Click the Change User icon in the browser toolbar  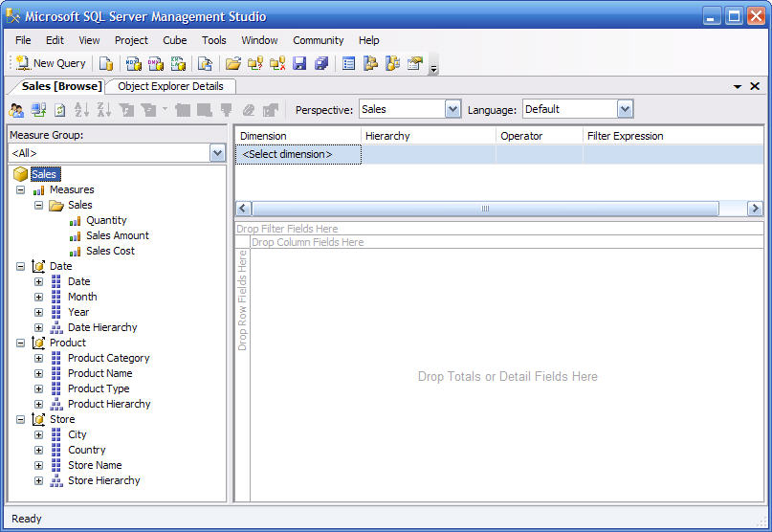click(x=16, y=110)
